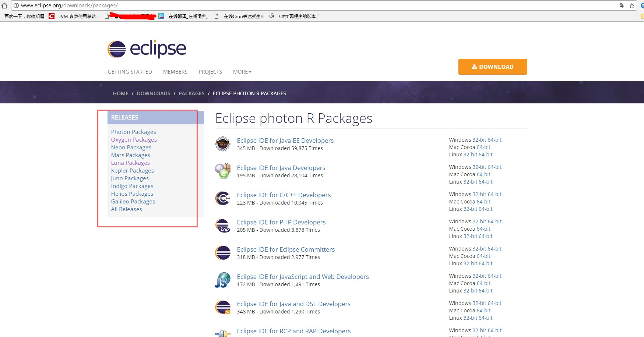Bookmark this page with the star icon
Viewport: 644px width, 337px height.
(632, 6)
